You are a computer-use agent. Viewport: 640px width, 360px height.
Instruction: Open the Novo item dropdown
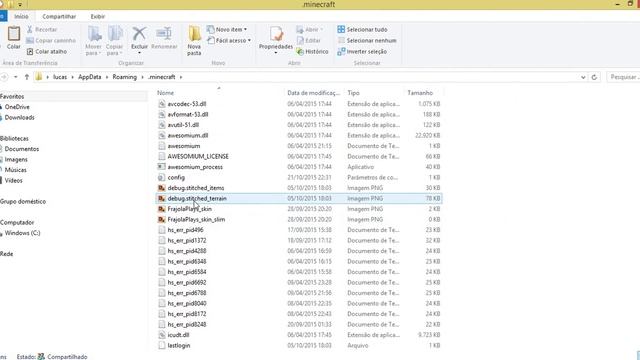(227, 29)
